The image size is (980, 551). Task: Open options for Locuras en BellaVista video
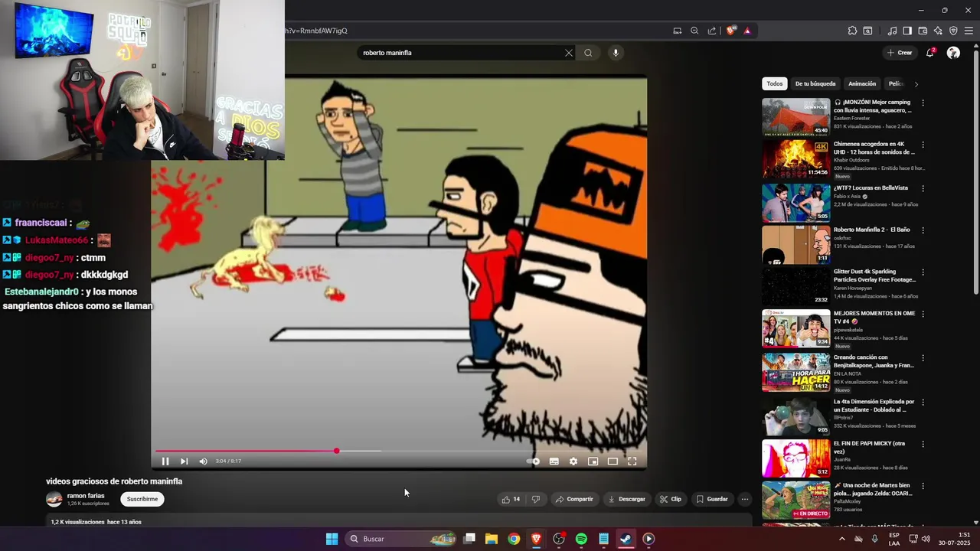click(x=923, y=188)
